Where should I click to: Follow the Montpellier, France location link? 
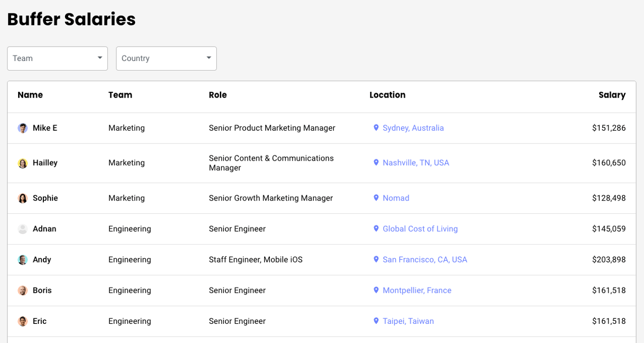tap(417, 290)
